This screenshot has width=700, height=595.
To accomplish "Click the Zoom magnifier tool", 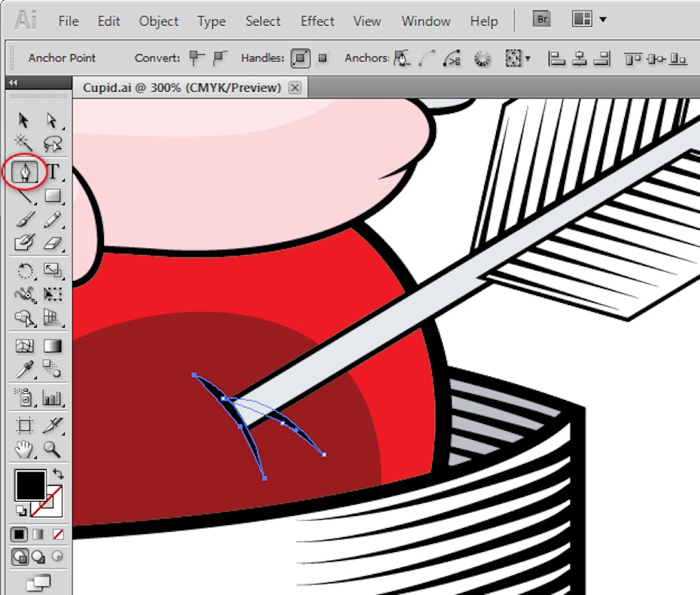I will click(52, 450).
